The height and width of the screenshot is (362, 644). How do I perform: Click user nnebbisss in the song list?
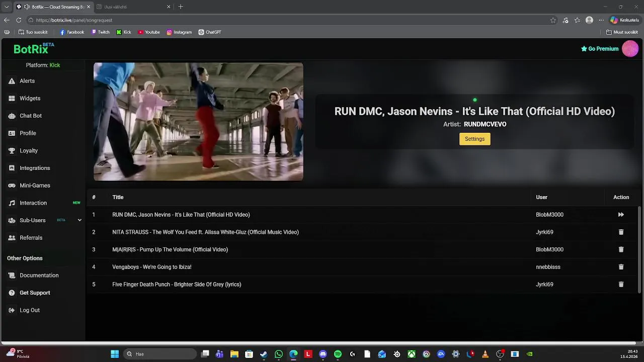click(548, 267)
